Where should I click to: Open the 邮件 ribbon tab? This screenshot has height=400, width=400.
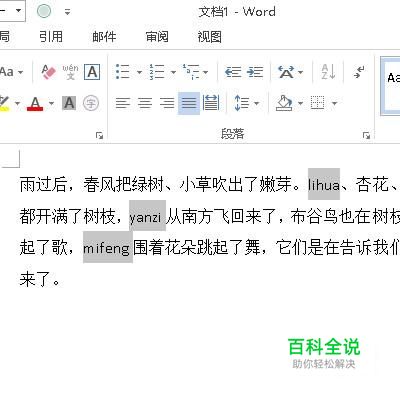coord(104,36)
